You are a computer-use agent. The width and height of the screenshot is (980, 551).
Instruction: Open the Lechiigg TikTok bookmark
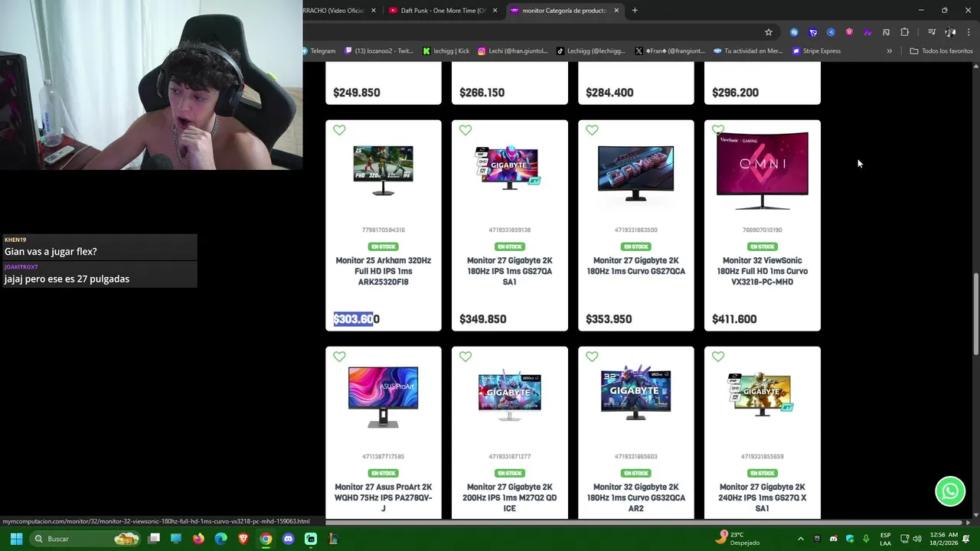pyautogui.click(x=590, y=51)
